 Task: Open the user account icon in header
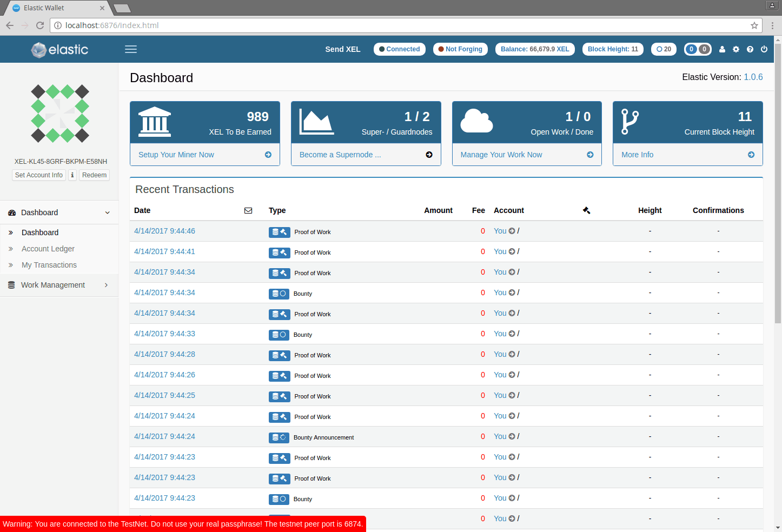click(722, 49)
